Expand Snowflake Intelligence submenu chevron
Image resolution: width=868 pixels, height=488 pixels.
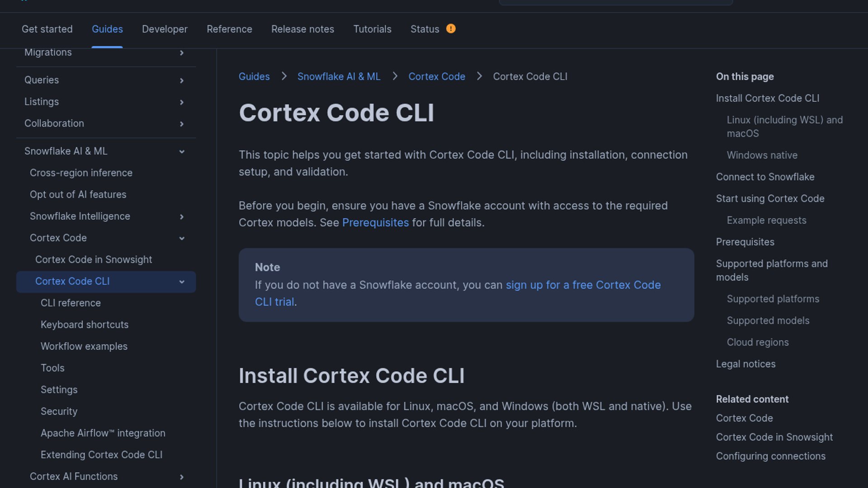182,217
